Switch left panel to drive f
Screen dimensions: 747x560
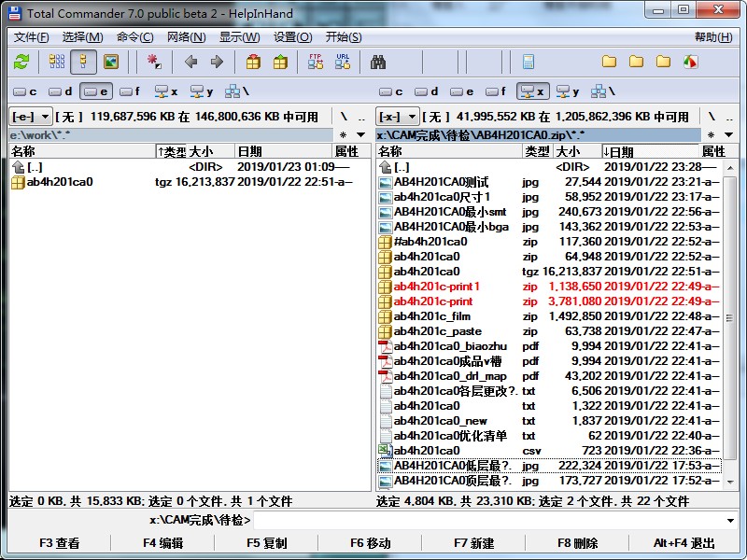pos(130,91)
